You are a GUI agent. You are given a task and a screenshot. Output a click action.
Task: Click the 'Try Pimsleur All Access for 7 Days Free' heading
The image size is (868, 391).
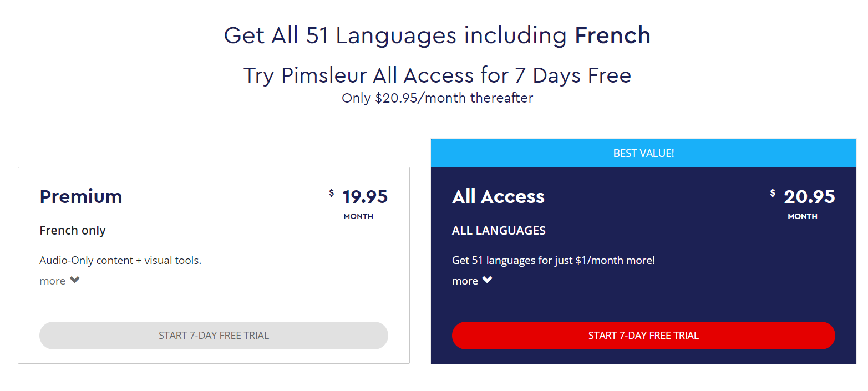point(437,75)
